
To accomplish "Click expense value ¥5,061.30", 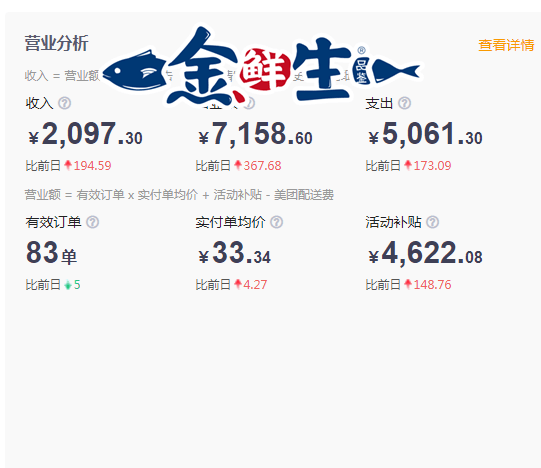I will coord(425,134).
